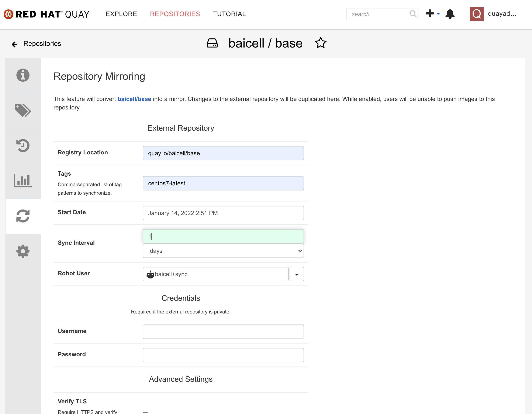The width and height of the screenshot is (532, 414).
Task: Click the Registry Location input field
Action: pyautogui.click(x=223, y=153)
